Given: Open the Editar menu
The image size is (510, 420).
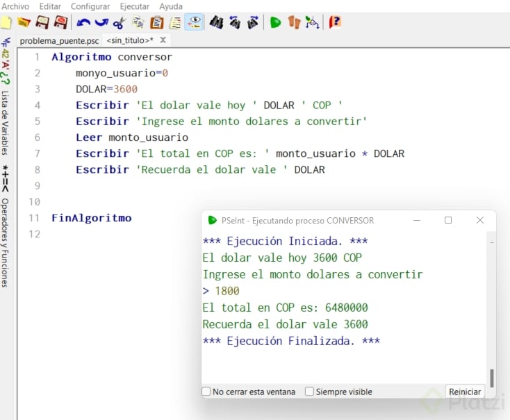Looking at the screenshot, I should pyautogui.click(x=50, y=6).
